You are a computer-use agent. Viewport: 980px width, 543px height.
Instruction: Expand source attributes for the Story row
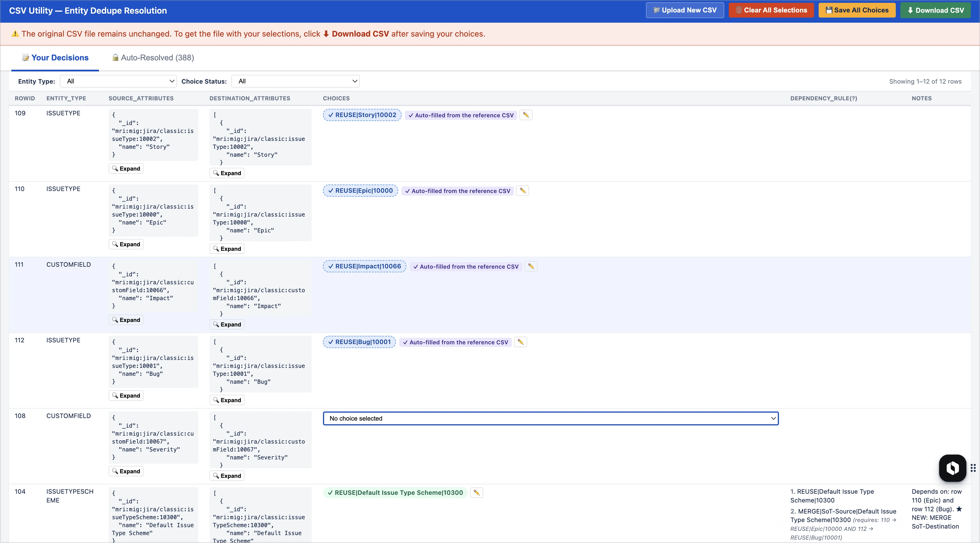pos(126,168)
